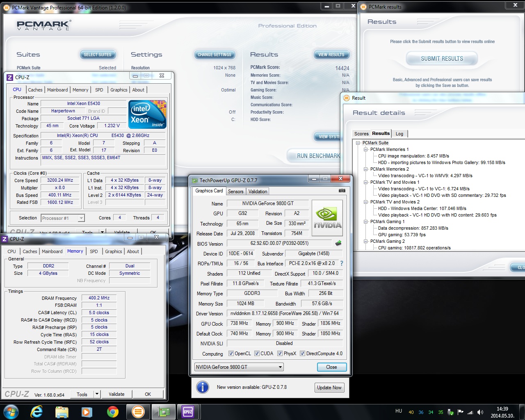Click the Result window title bar icon
This screenshot has width=525, height=420.
click(x=347, y=98)
